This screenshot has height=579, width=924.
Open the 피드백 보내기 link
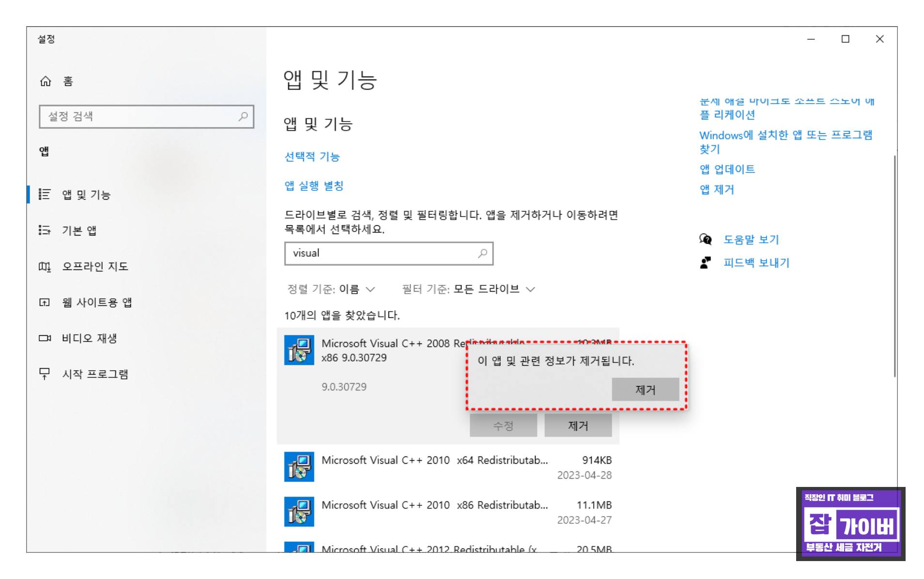[756, 263]
